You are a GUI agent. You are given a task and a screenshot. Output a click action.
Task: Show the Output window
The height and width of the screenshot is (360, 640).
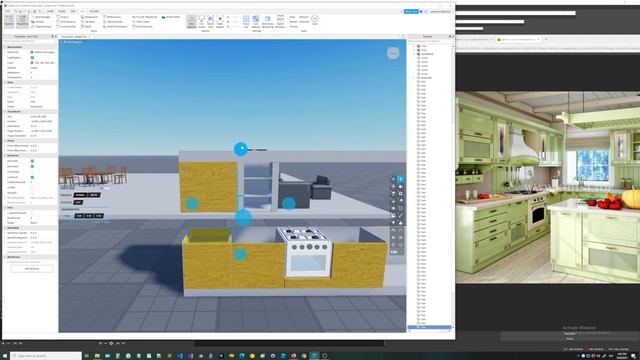coord(63,17)
